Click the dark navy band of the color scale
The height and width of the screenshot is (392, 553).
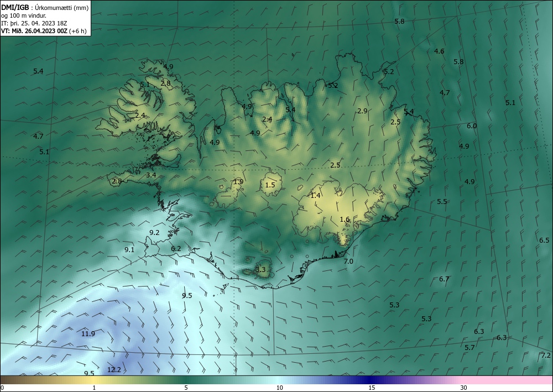pos(371,380)
